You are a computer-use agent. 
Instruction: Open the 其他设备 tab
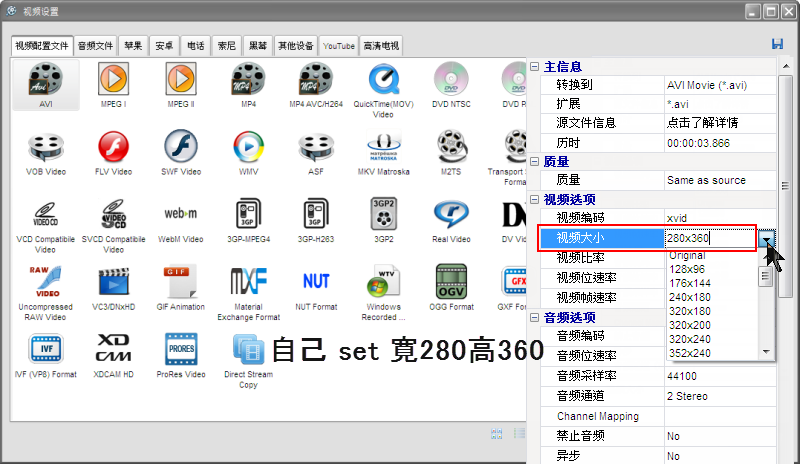coord(295,46)
